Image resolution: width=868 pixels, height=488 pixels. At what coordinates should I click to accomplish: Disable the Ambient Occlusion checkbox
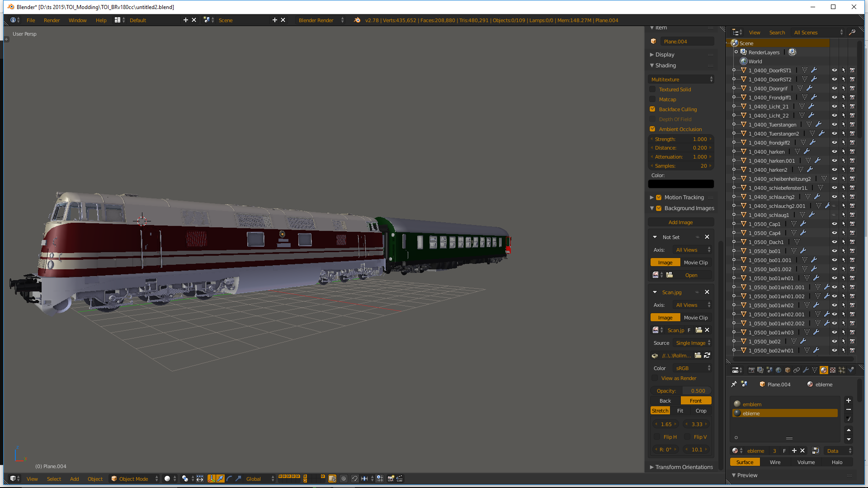pyautogui.click(x=652, y=129)
